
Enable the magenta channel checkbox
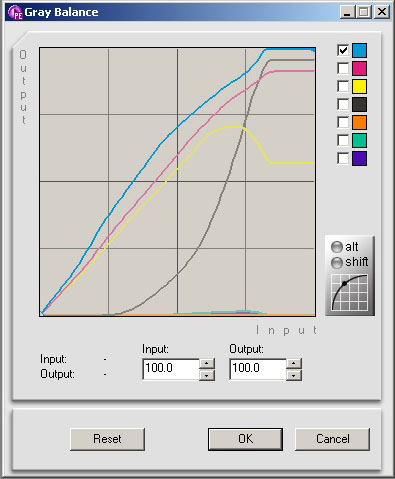point(343,68)
